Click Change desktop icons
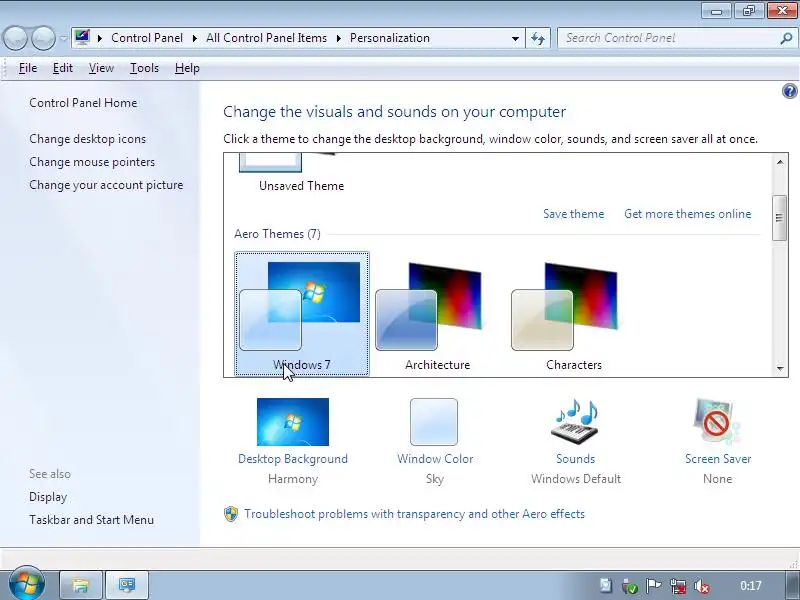Image resolution: width=800 pixels, height=600 pixels. 87,139
